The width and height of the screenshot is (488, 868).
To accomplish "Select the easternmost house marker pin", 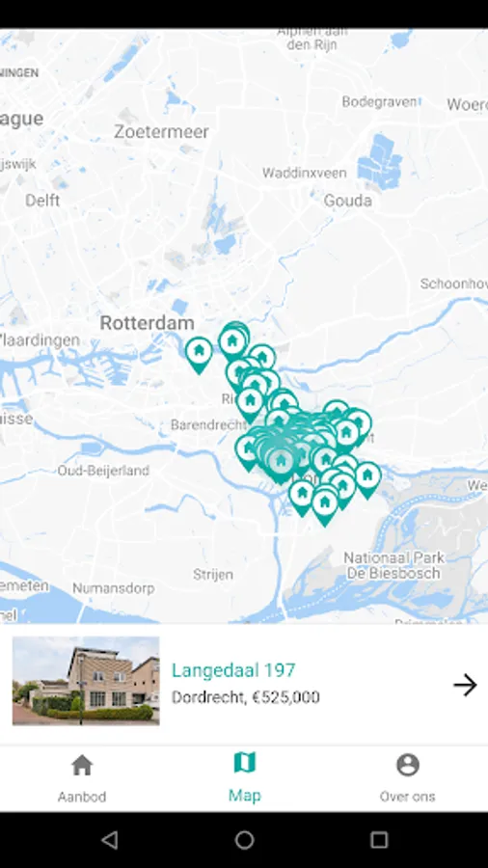I will (368, 478).
